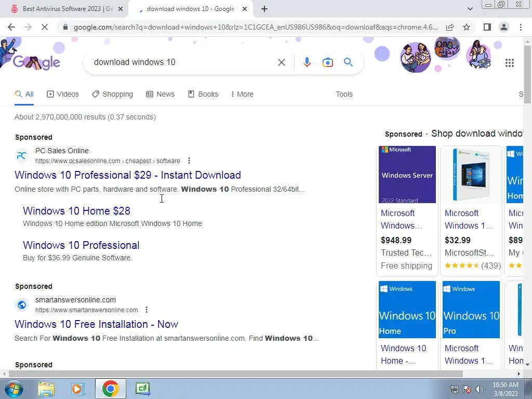Viewport: 532px width, 399px height.
Task: Open Microsoft Windows $948.99 product link
Action: (x=402, y=220)
